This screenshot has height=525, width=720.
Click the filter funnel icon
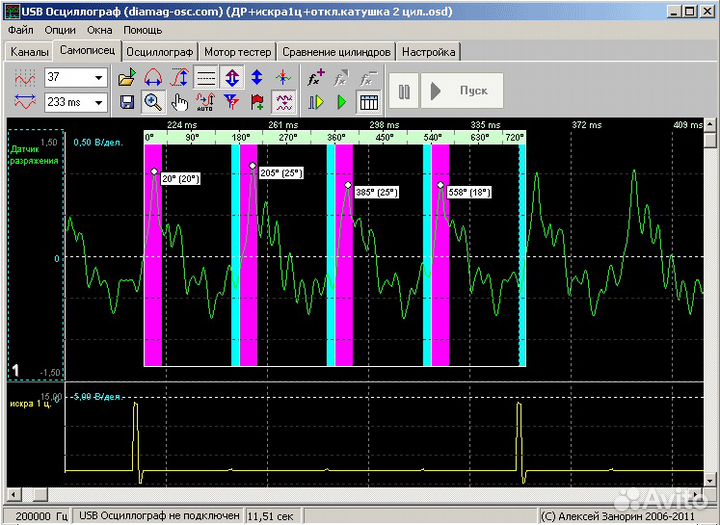232,102
